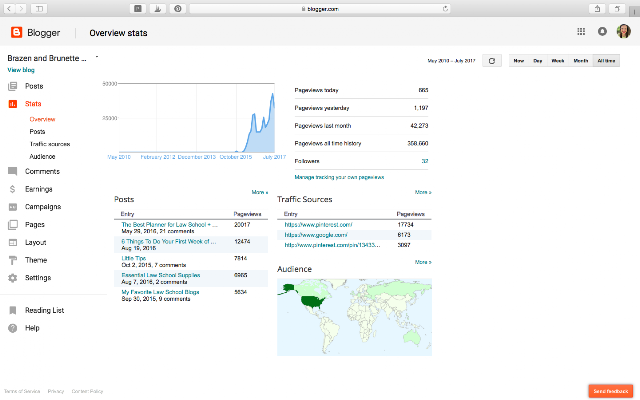
Task: Select the Month time range tab
Action: point(580,61)
